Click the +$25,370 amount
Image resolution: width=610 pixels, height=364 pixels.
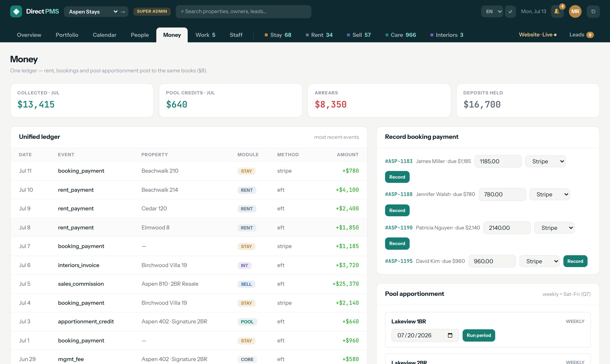345,284
